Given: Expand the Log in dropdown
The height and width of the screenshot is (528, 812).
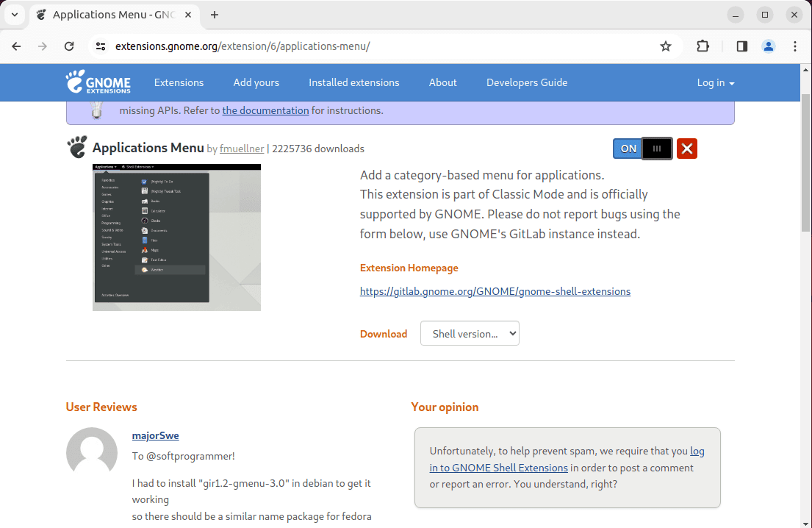Looking at the screenshot, I should [714, 82].
